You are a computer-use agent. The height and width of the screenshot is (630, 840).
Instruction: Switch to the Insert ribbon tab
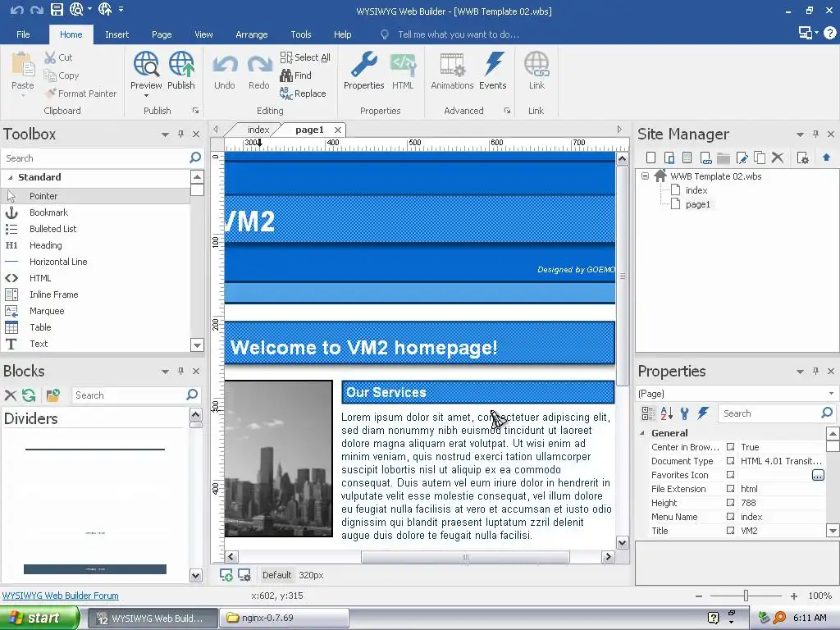[116, 34]
